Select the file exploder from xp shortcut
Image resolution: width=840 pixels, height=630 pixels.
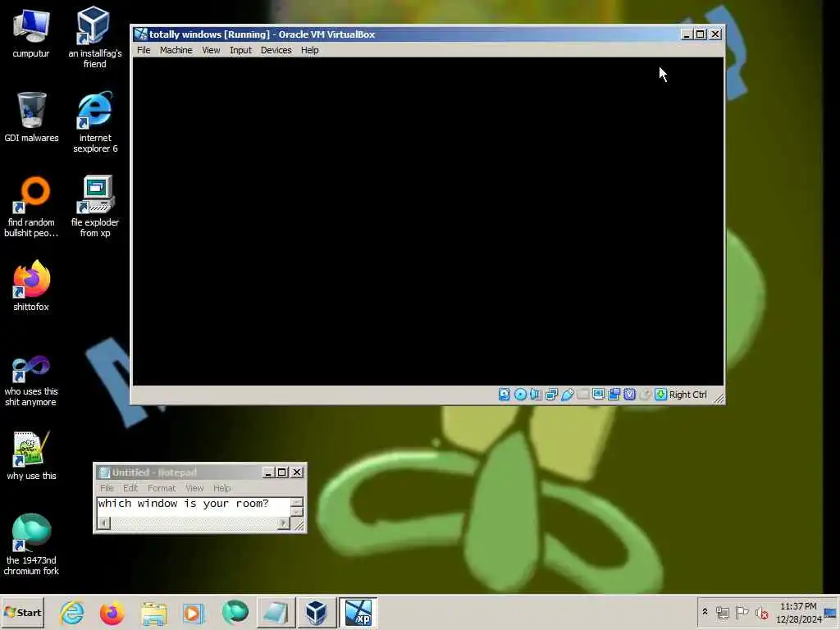95,206
